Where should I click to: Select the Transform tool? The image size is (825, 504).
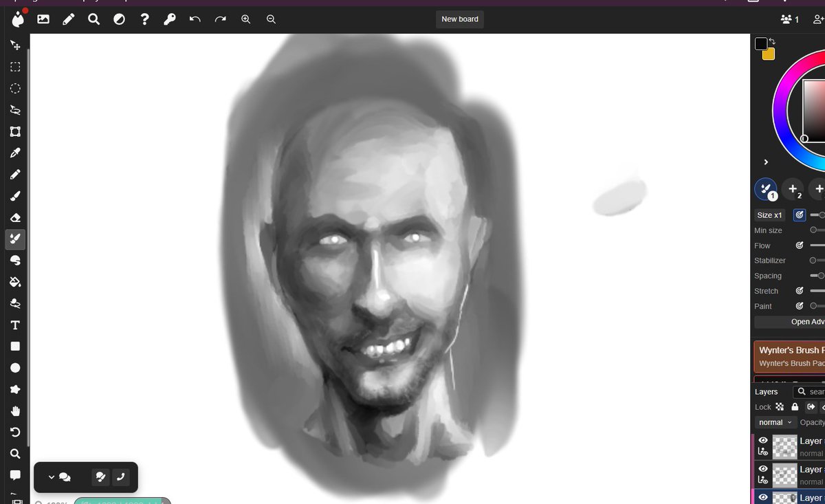(x=15, y=131)
